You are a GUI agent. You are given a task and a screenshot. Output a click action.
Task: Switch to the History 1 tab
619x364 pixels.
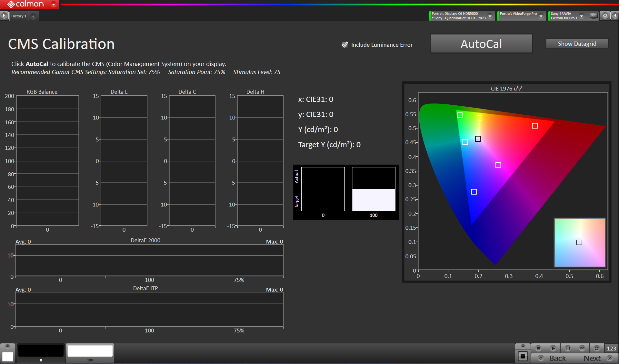click(x=19, y=16)
